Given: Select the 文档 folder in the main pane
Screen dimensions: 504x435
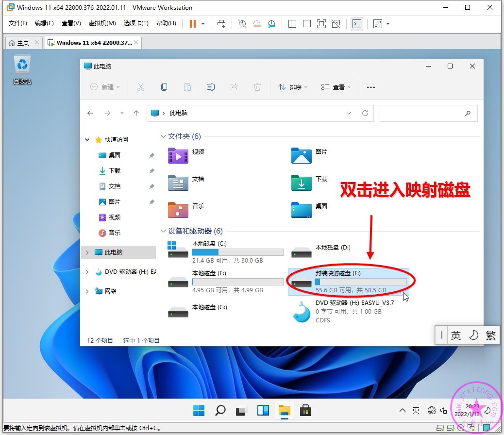Looking at the screenshot, I should 186,183.
